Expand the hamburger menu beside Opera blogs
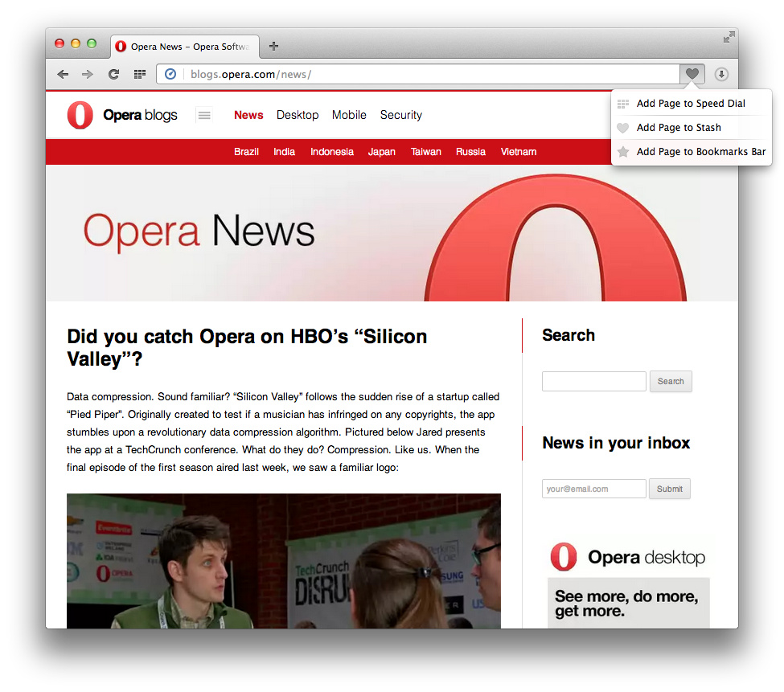This screenshot has height=692, width=784. click(204, 115)
